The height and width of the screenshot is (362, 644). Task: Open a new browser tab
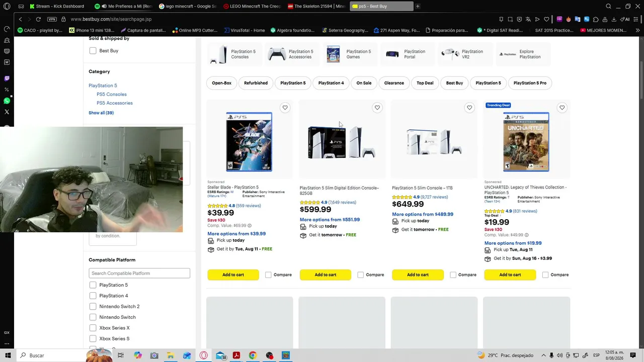(418, 6)
